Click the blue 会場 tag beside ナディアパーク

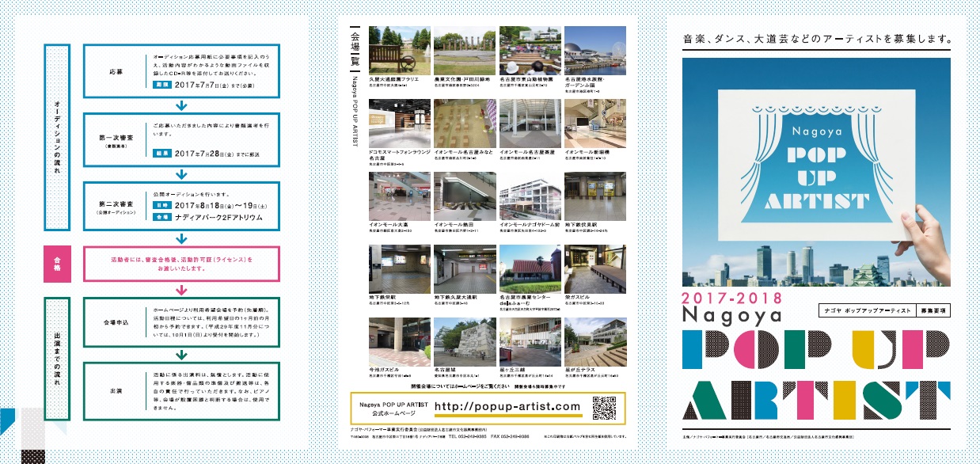[161, 217]
